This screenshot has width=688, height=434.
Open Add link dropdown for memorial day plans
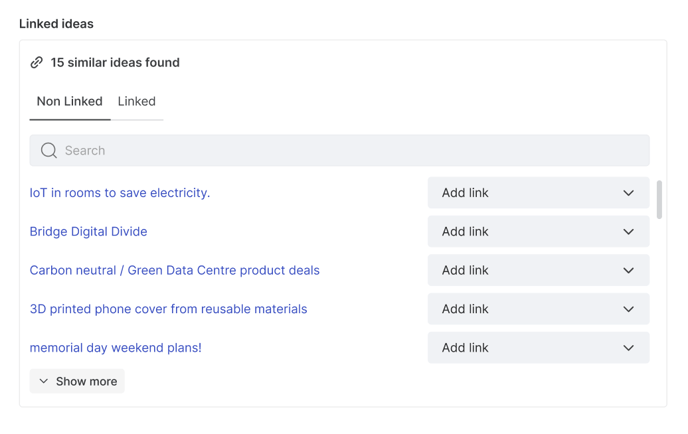coord(538,348)
